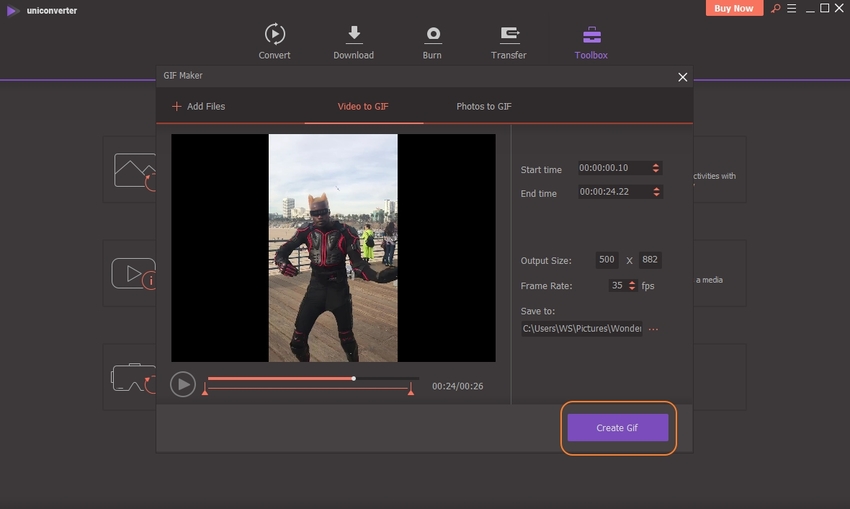Viewport: 850px width, 509px height.
Task: Open the Burn disc section
Action: [432, 34]
